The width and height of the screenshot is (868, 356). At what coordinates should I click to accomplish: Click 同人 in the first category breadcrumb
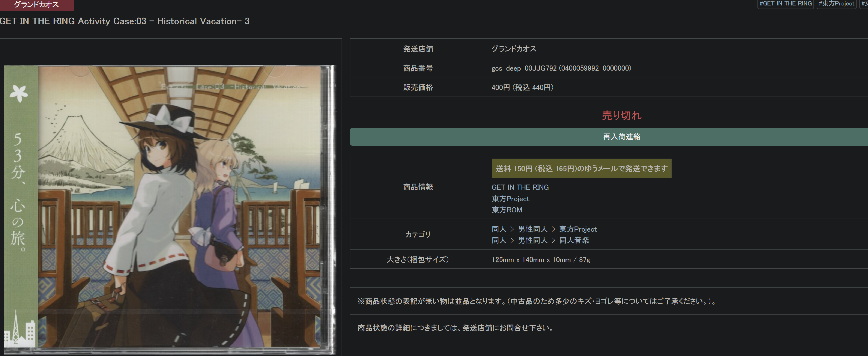pos(499,229)
